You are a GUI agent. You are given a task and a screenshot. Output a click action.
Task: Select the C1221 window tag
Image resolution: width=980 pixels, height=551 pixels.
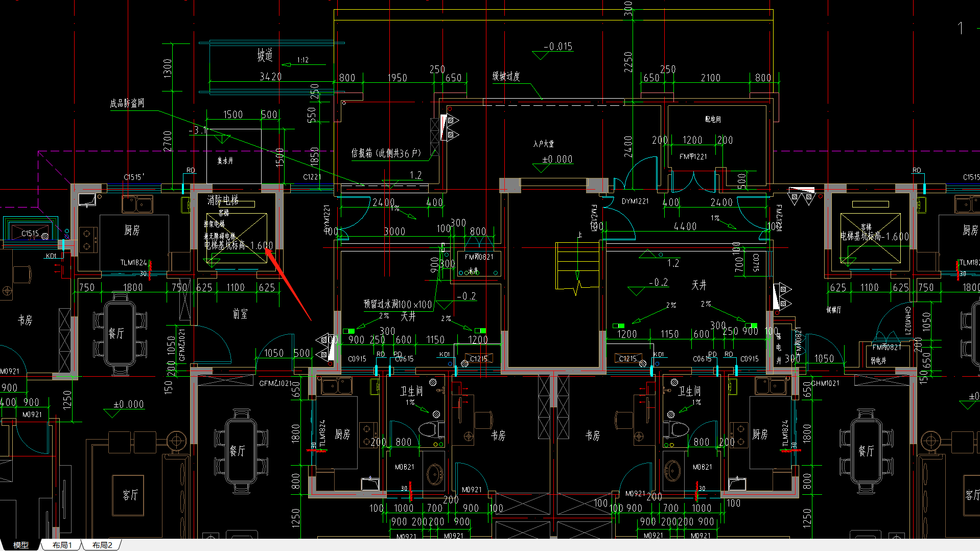click(312, 177)
